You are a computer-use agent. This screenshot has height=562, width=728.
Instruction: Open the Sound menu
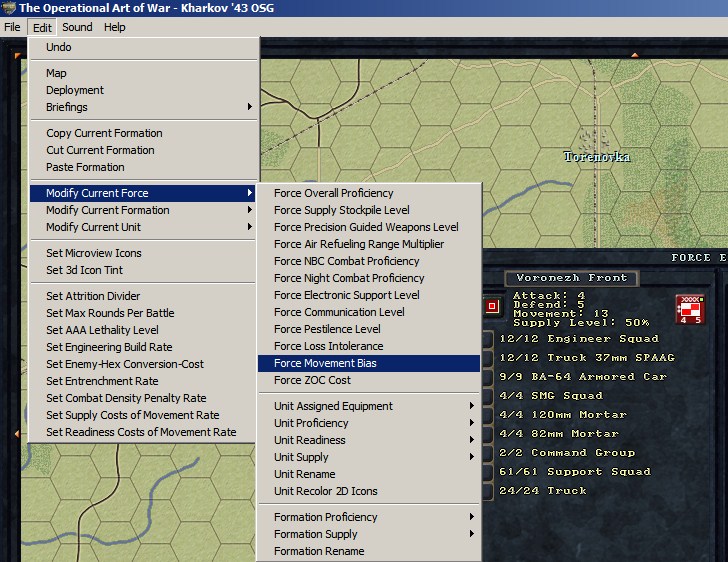77,27
